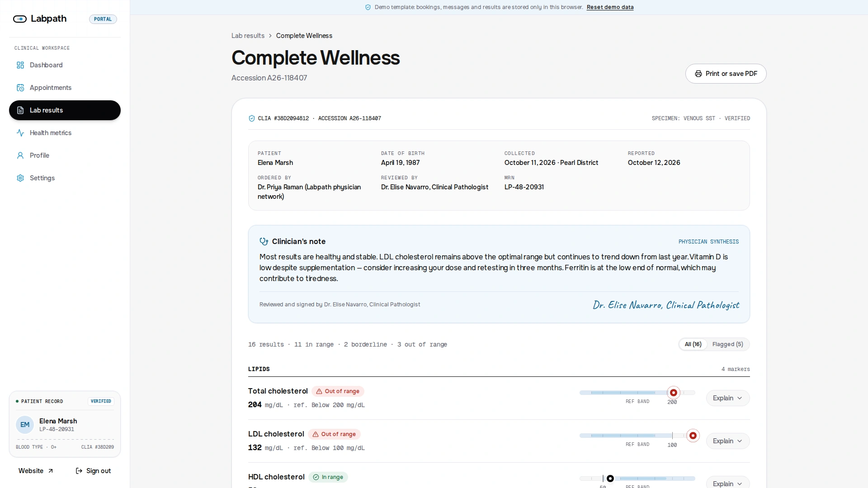Screen dimensions: 868x488
Task: Click the EM avatar in patient record
Action: point(25,425)
